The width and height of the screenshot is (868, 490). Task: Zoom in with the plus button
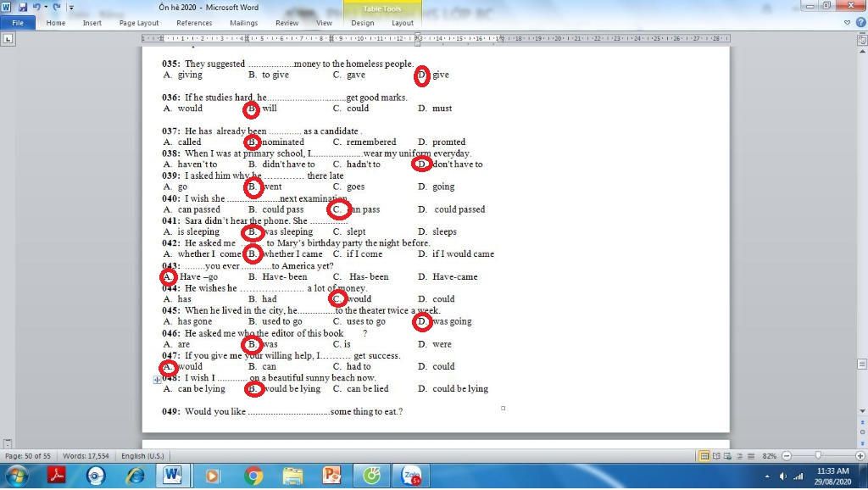pyautogui.click(x=860, y=456)
